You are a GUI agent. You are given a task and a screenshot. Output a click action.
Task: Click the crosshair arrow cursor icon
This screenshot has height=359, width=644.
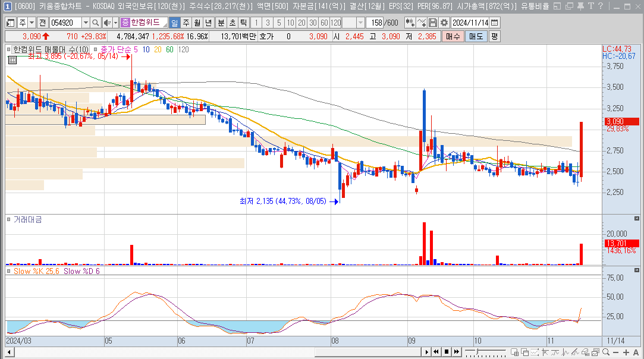(x=545, y=352)
